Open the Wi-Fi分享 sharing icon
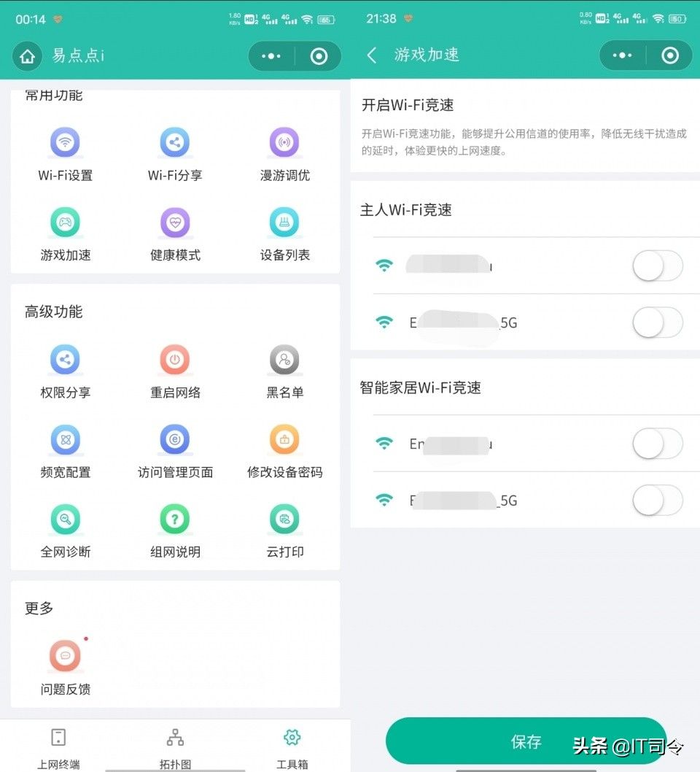 [x=174, y=143]
